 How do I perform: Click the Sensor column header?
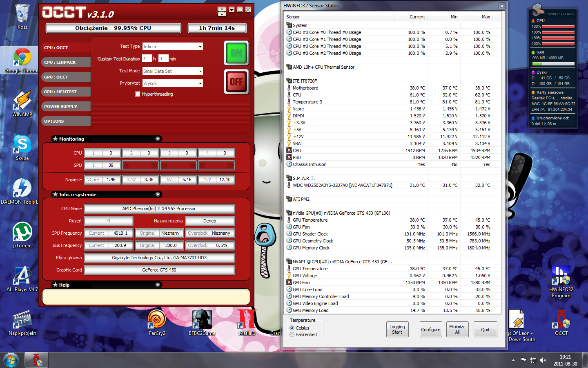pyautogui.click(x=339, y=17)
